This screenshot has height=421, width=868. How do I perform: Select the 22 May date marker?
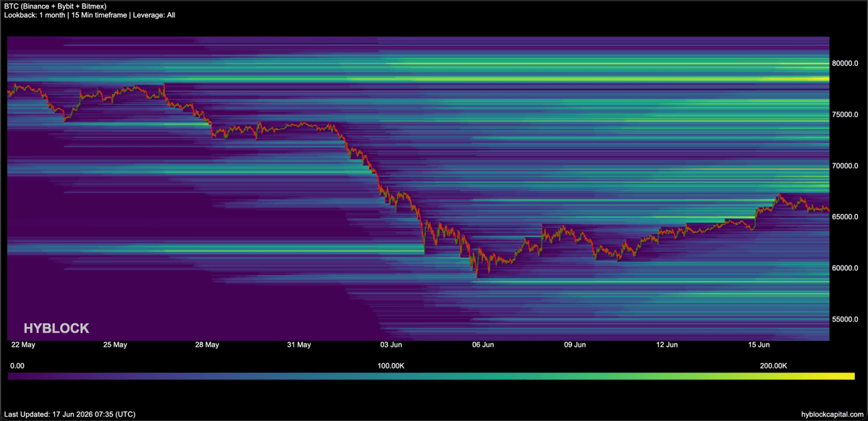(x=23, y=345)
